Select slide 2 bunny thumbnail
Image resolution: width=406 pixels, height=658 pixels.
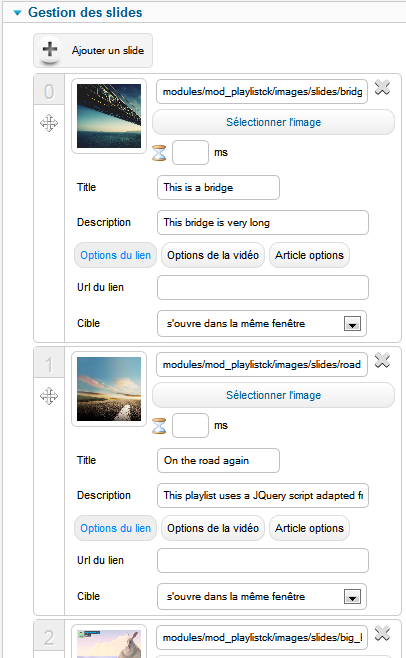click(x=109, y=644)
